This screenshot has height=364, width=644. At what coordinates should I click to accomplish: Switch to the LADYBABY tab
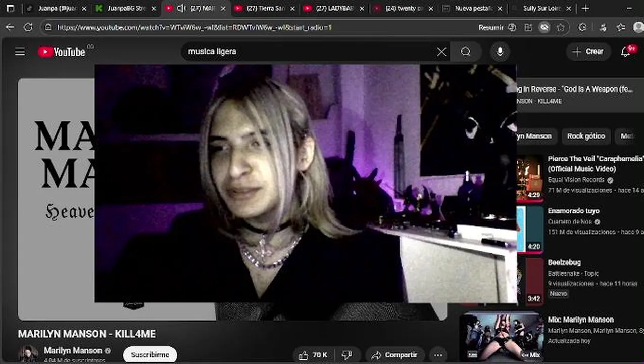click(334, 8)
